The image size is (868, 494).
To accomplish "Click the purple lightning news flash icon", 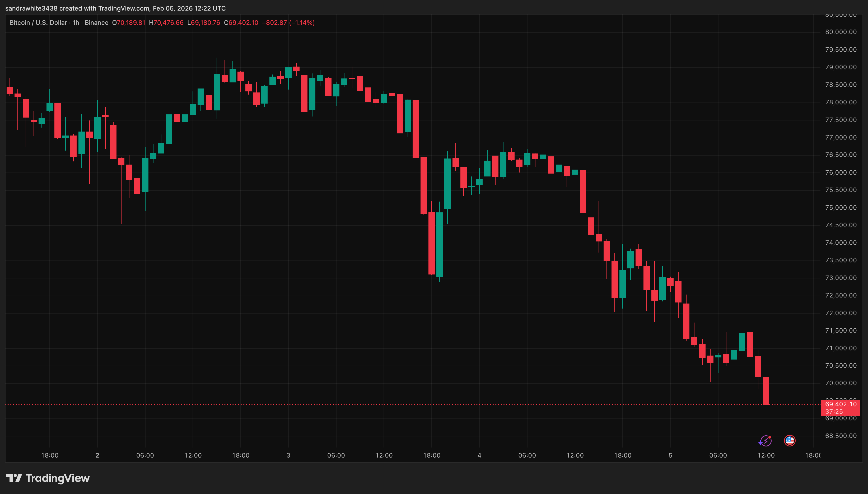I will coord(765,441).
